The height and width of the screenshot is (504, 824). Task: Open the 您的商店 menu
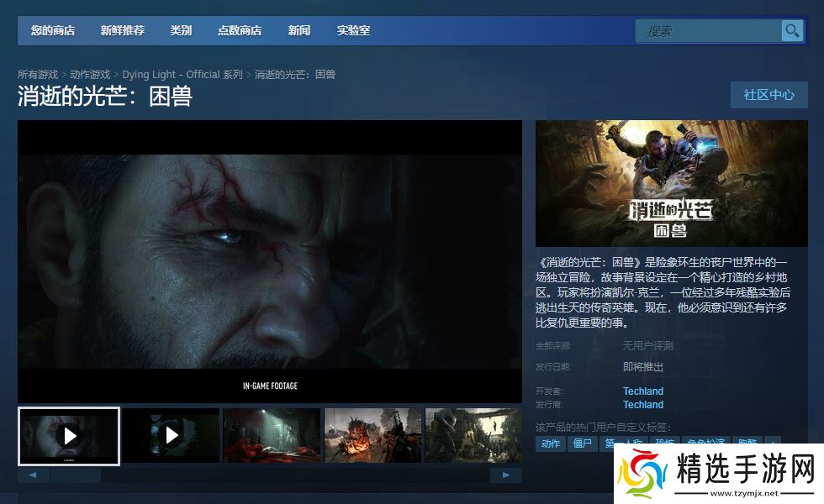click(x=53, y=31)
